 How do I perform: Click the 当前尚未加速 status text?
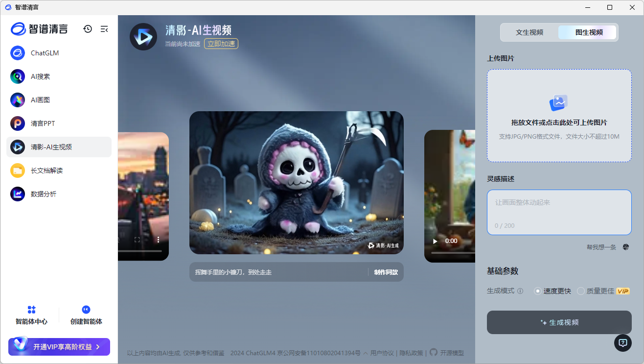click(x=183, y=44)
